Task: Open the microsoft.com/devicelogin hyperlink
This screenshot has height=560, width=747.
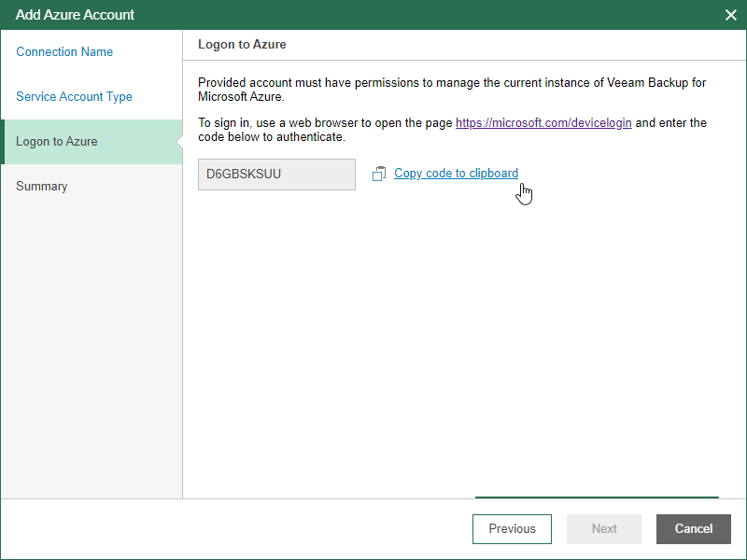Action: click(543, 123)
